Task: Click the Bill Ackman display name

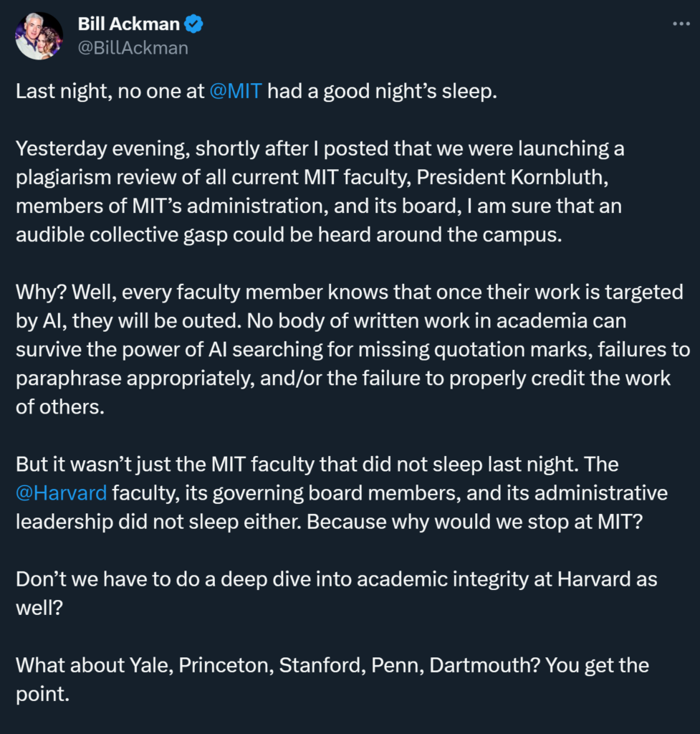Action: [129, 24]
